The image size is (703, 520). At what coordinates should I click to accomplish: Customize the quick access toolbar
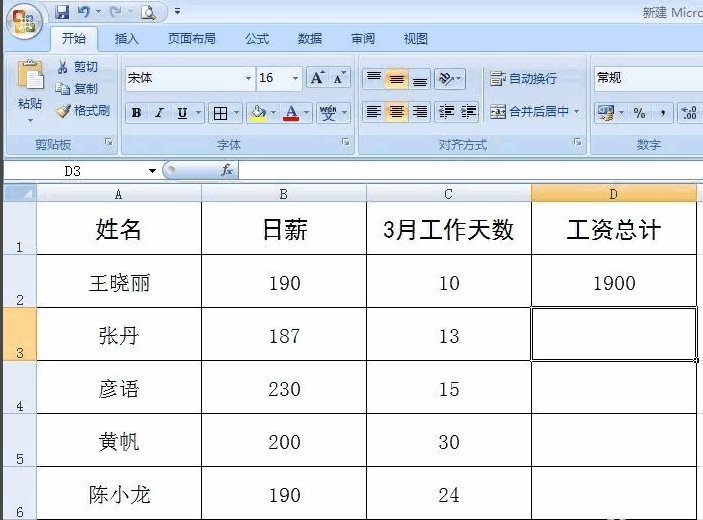pos(178,12)
